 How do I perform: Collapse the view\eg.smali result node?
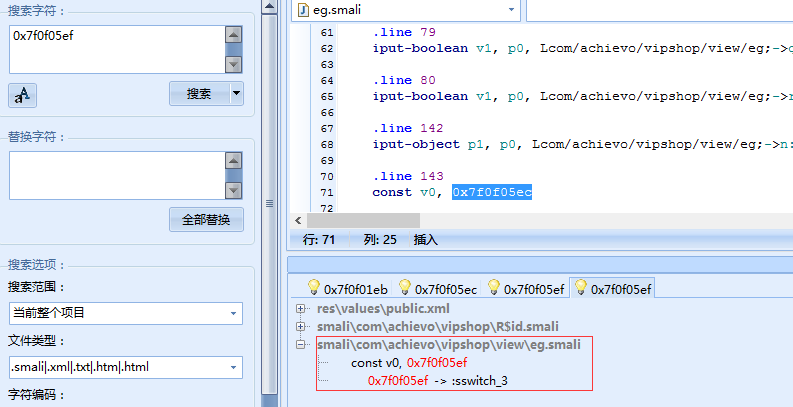[301, 344]
